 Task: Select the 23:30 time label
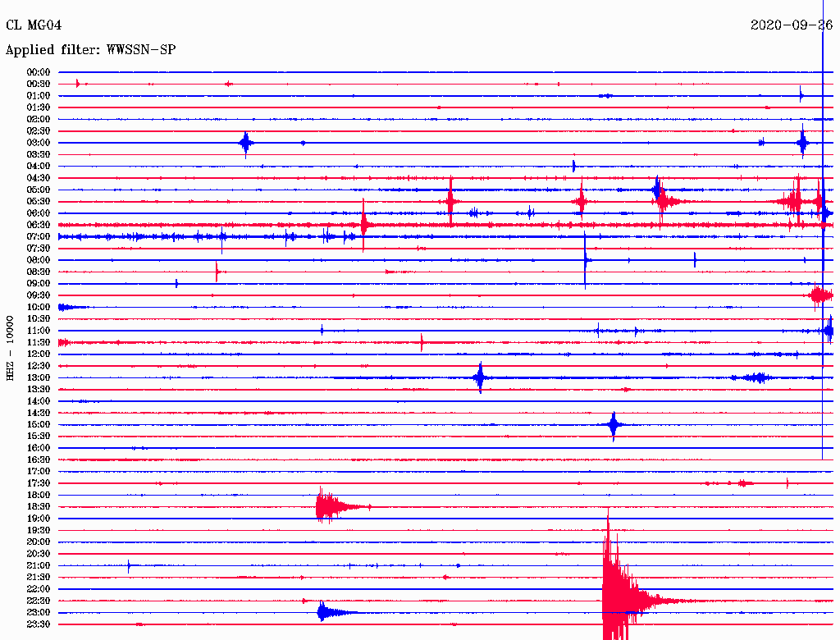tap(39, 624)
